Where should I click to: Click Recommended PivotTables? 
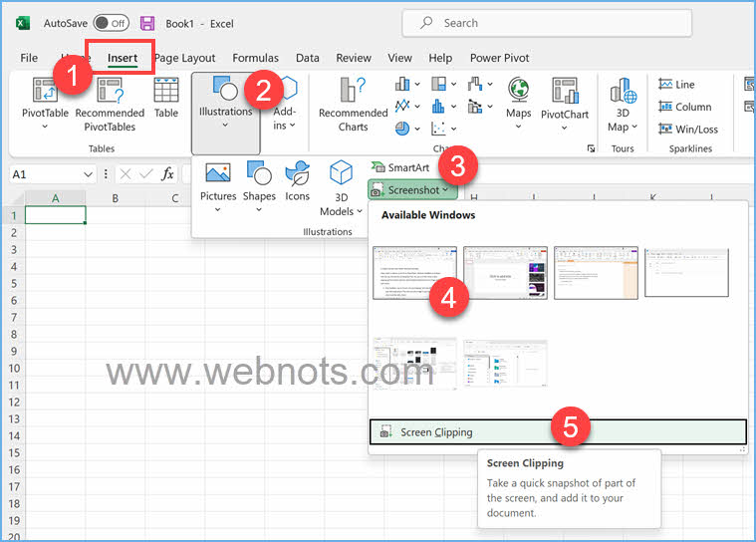[110, 105]
